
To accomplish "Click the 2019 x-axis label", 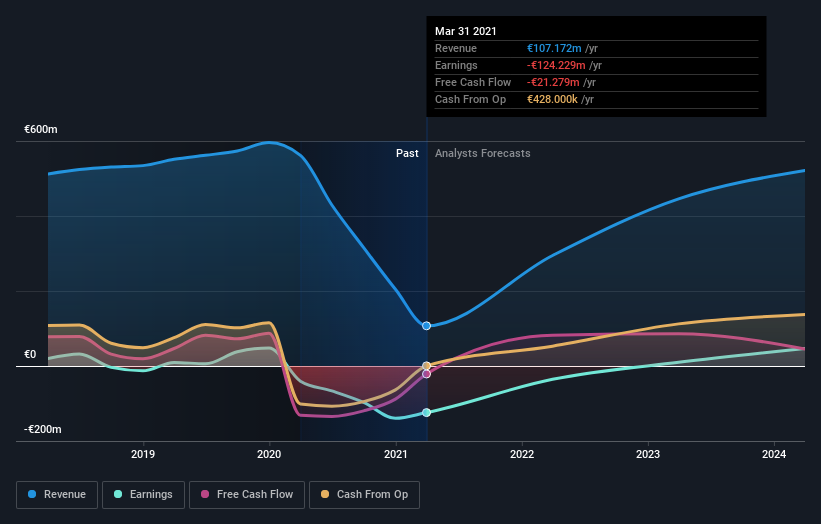I will tap(143, 454).
